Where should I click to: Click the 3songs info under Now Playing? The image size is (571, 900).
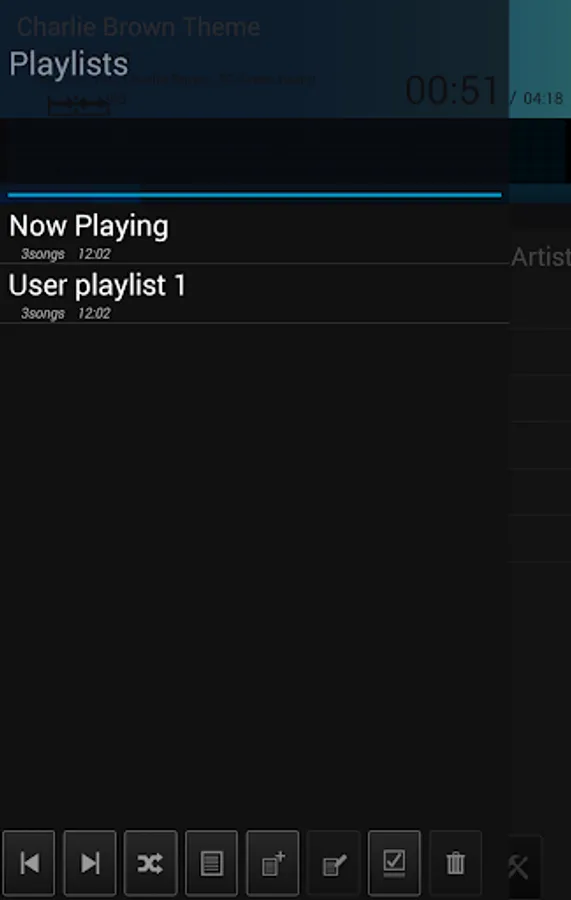point(42,254)
